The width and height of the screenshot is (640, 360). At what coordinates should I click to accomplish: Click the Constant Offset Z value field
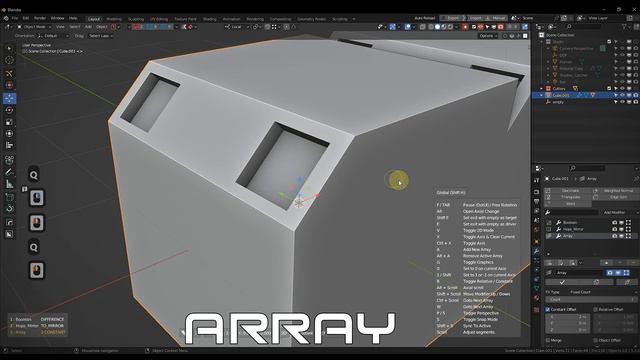568,330
